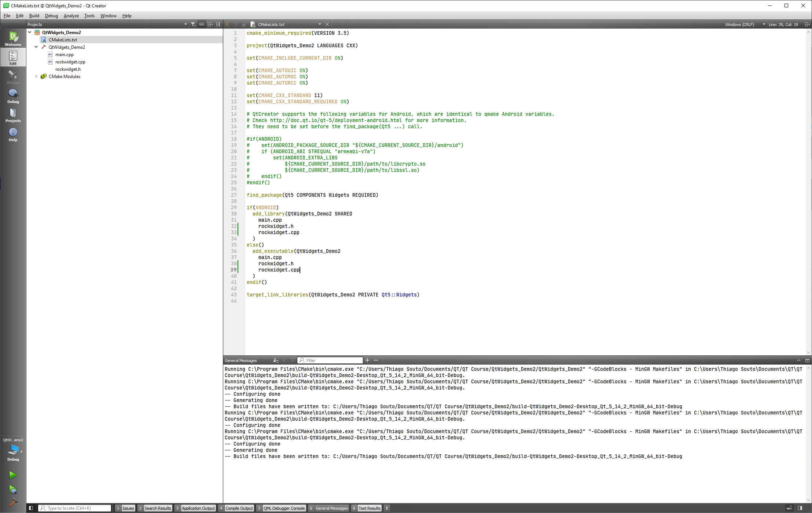The height and width of the screenshot is (513, 812).
Task: Show the Search Results pane
Action: click(155, 508)
